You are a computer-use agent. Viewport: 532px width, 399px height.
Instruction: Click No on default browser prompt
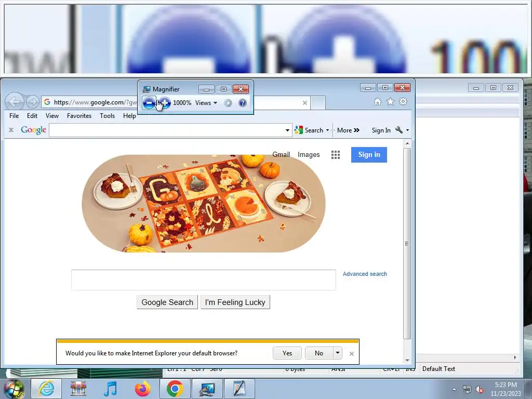319,353
